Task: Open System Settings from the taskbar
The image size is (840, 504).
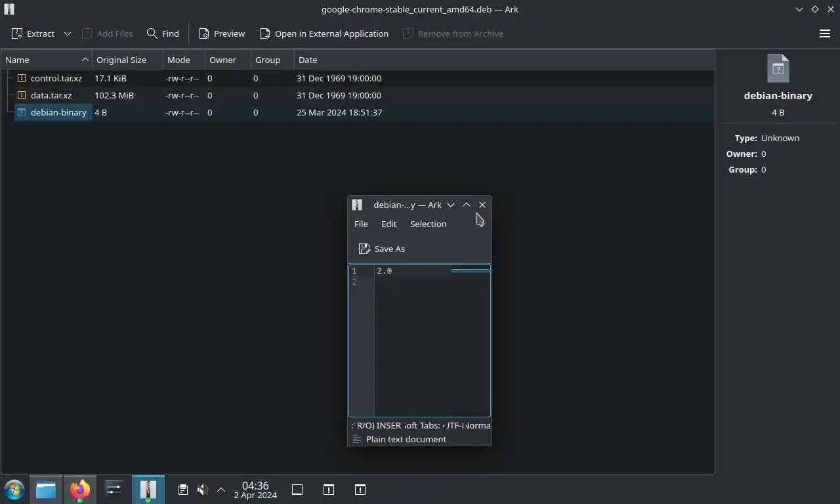Action: click(x=114, y=490)
